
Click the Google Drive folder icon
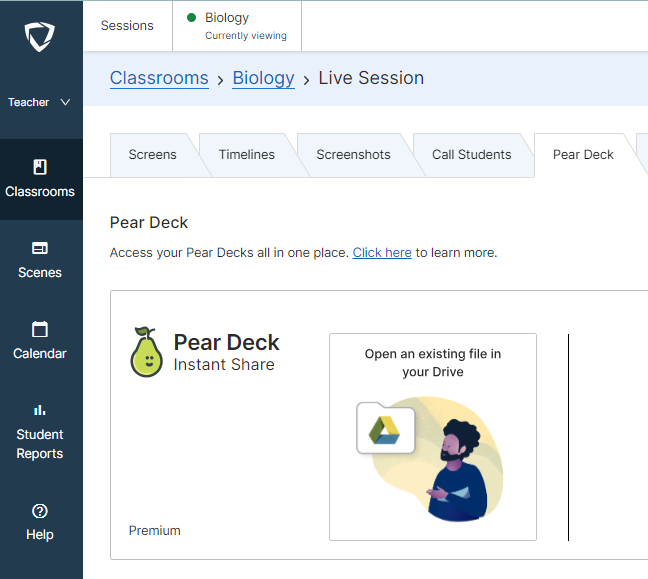[386, 428]
